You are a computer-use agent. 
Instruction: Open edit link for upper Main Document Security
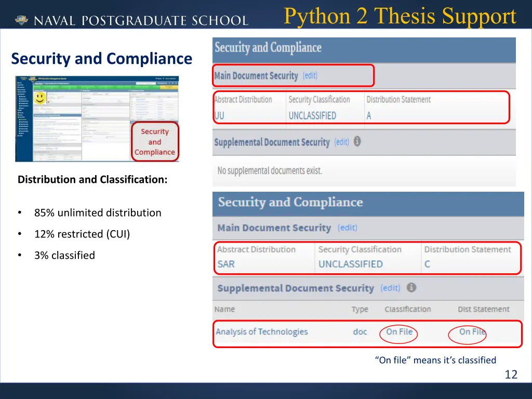coord(310,75)
